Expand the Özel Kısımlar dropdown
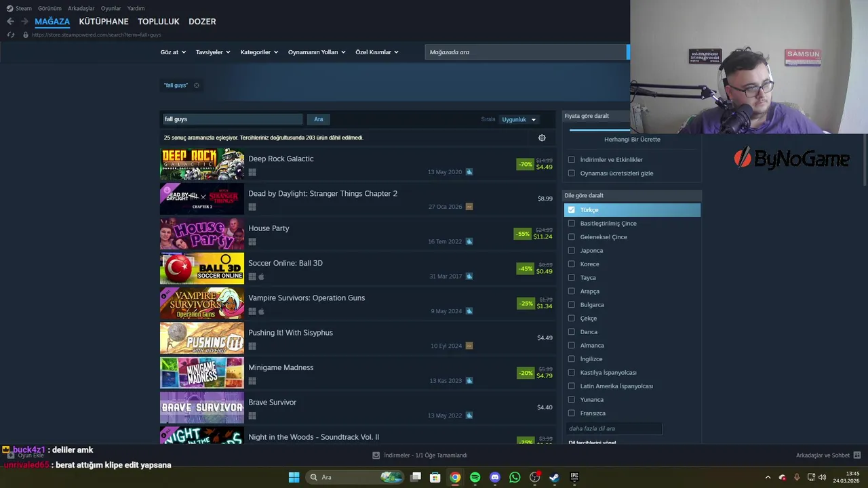The height and width of the screenshot is (488, 868). (x=377, y=52)
